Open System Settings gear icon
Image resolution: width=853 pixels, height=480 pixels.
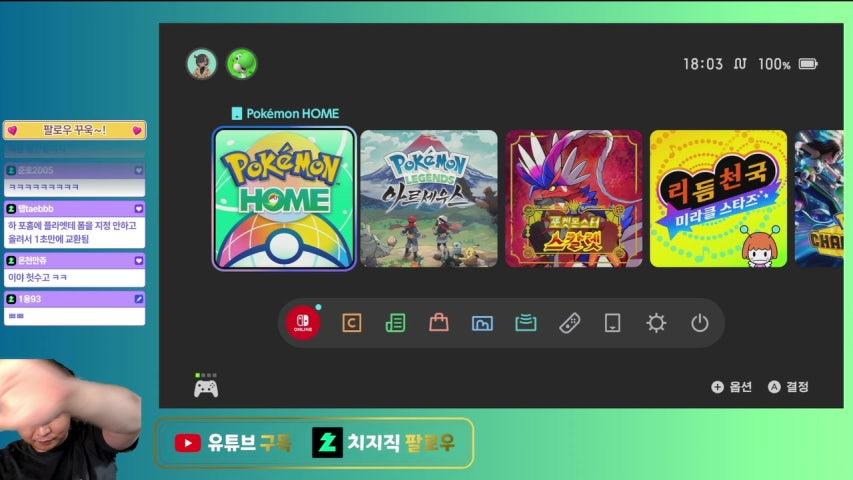656,323
